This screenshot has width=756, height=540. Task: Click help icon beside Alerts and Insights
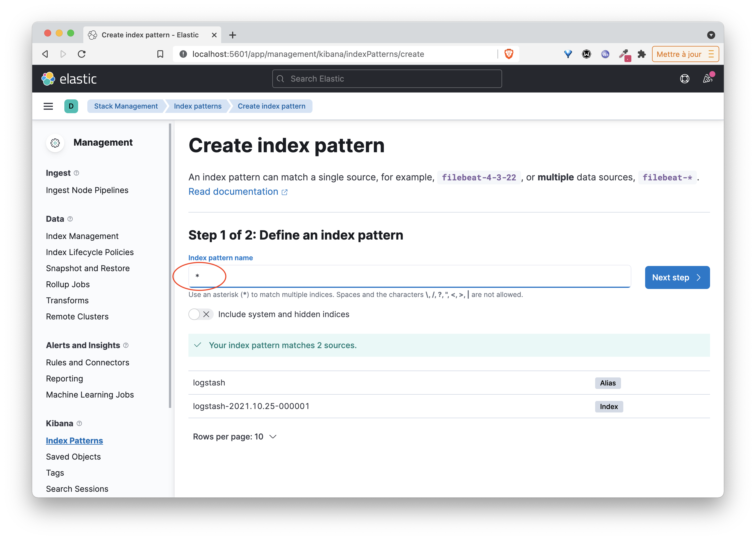(x=126, y=346)
